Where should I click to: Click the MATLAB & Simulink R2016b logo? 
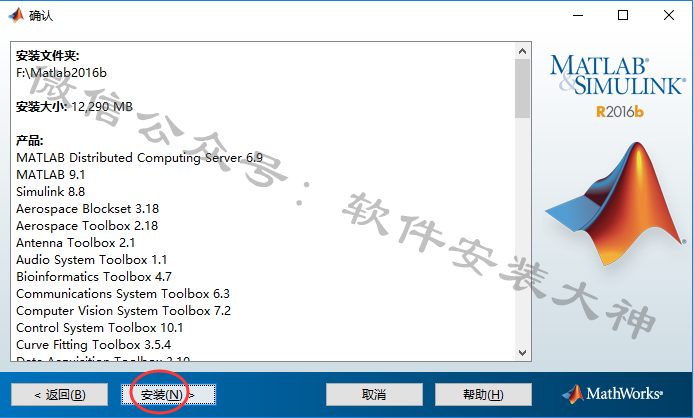pyautogui.click(x=617, y=86)
